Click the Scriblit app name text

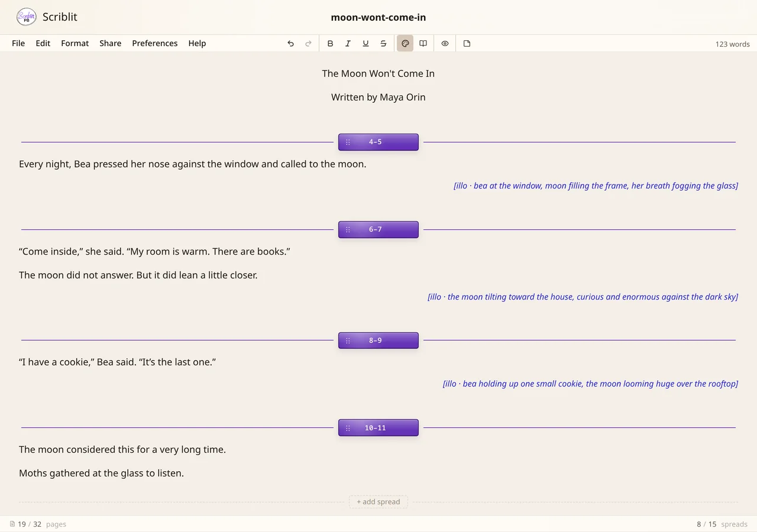60,17
